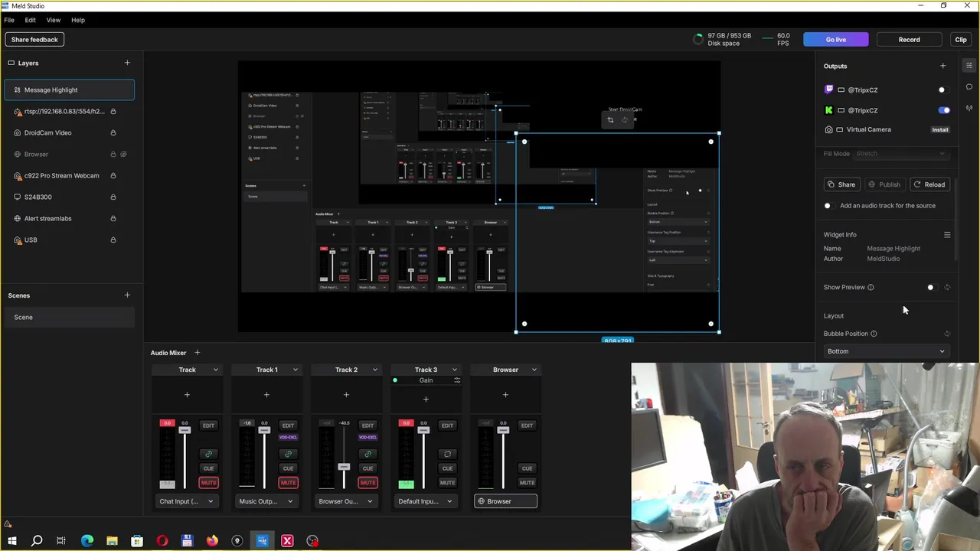Open Windows Search from the taskbar

click(36, 541)
